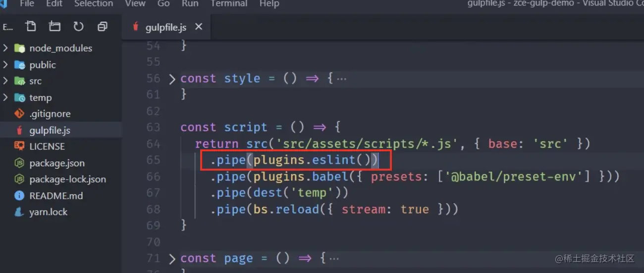Click the yarn.lock yarn icon
The width and height of the screenshot is (644, 273).
coord(20,212)
